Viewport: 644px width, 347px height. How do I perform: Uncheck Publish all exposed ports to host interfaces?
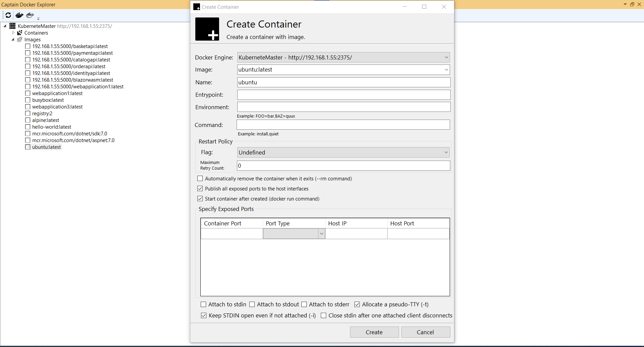(200, 188)
